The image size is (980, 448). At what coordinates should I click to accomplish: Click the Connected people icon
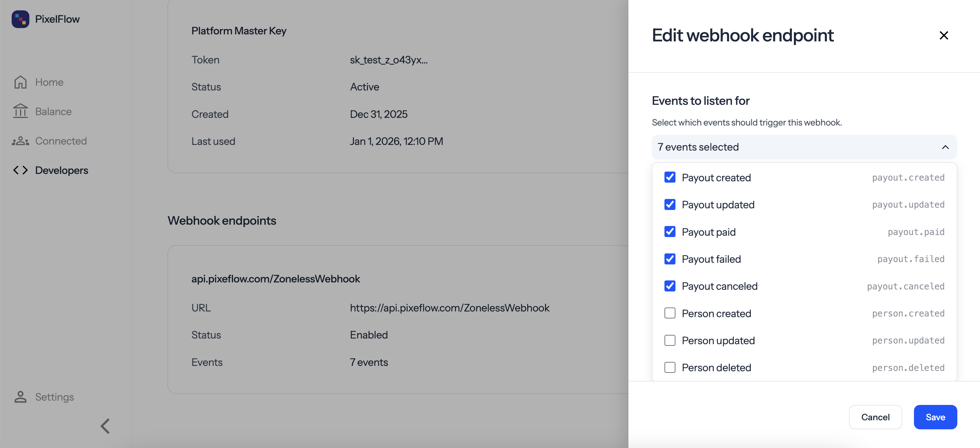pos(20,141)
